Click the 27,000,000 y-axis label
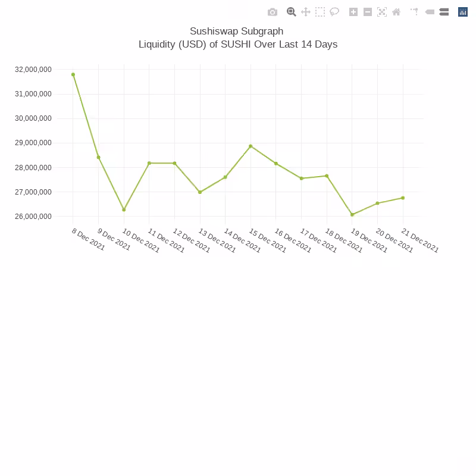The height and width of the screenshot is (476, 476). 33,192
